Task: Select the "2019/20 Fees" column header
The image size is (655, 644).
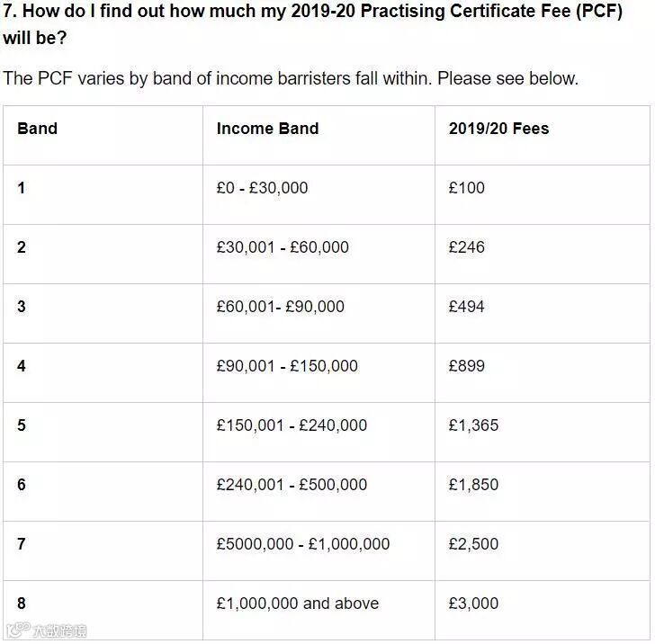Action: pyautogui.click(x=498, y=129)
